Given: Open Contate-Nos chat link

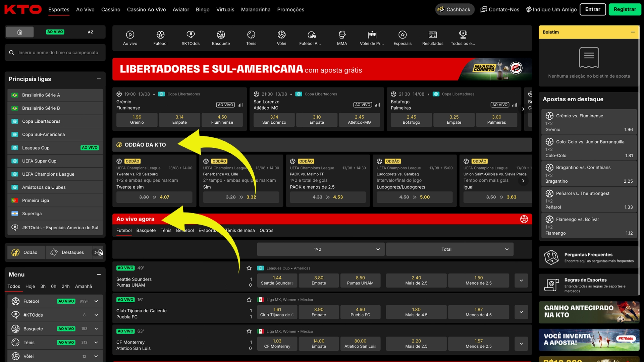Looking at the screenshot, I should 500,9.
